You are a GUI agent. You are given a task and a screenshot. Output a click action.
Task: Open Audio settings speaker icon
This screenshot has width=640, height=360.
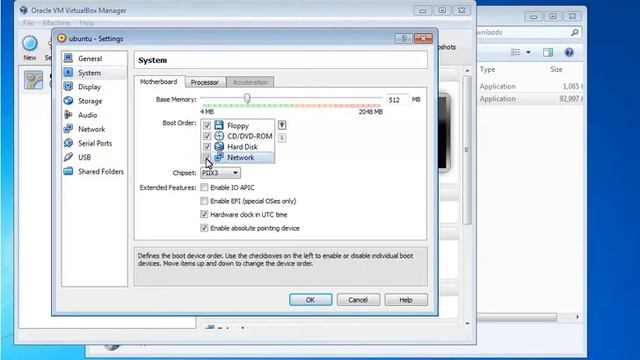pyautogui.click(x=69, y=115)
